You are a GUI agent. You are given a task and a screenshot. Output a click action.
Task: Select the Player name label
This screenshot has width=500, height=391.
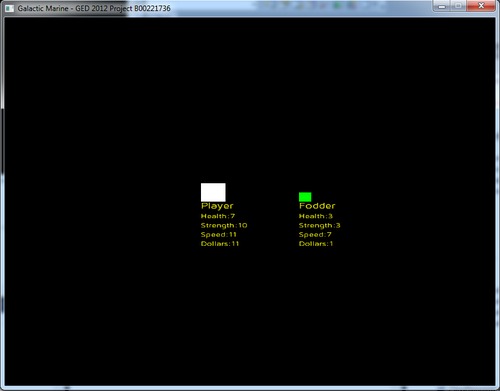217,206
